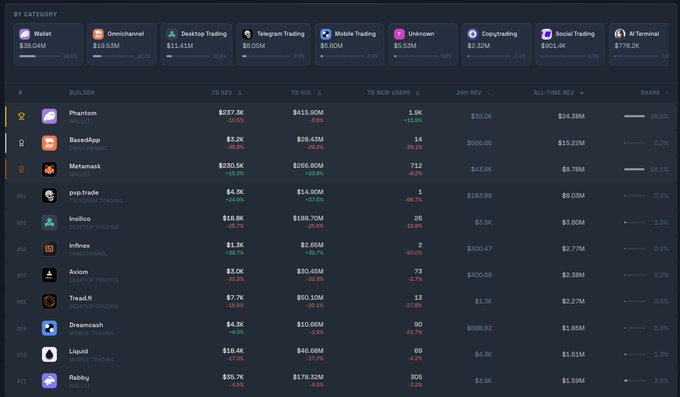Click Phantom's all-time revenue $24.38M
The width and height of the screenshot is (680, 397).
571,116
